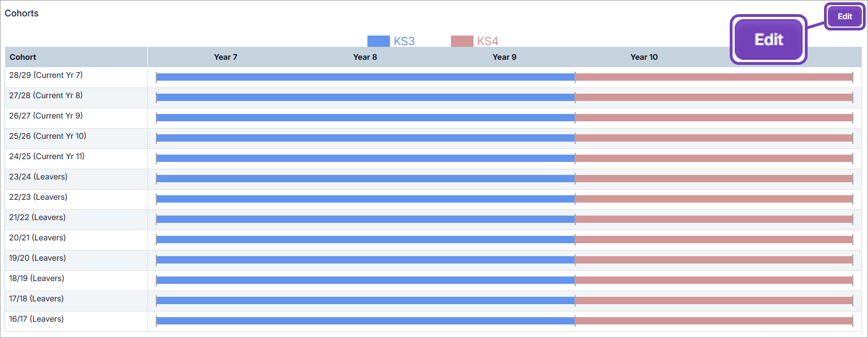The height and width of the screenshot is (338, 868).
Task: Click the Year 7 column header
Action: tap(225, 57)
